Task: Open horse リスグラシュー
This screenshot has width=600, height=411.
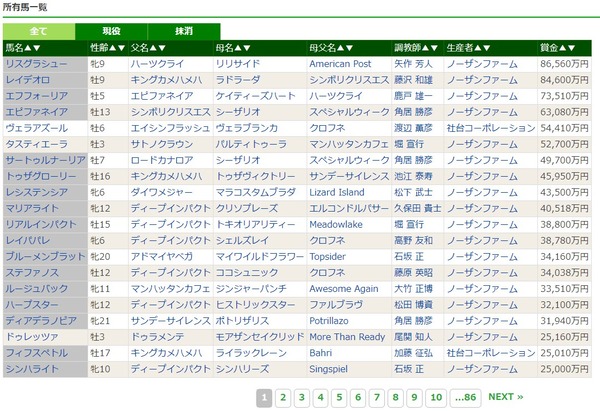Action: click(x=36, y=64)
